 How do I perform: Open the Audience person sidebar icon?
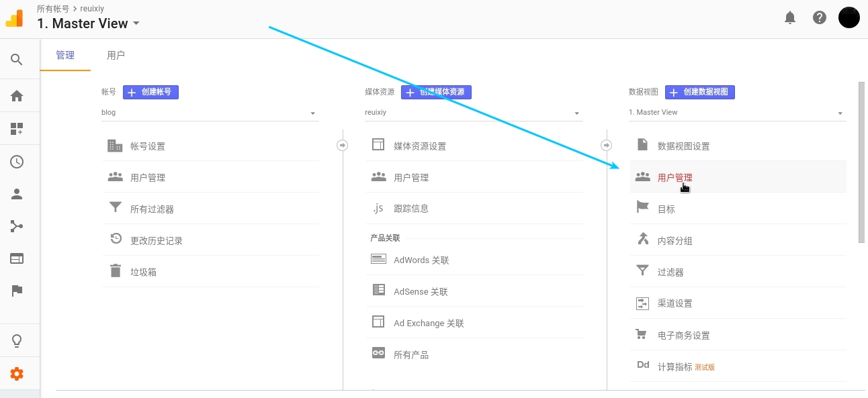click(17, 194)
